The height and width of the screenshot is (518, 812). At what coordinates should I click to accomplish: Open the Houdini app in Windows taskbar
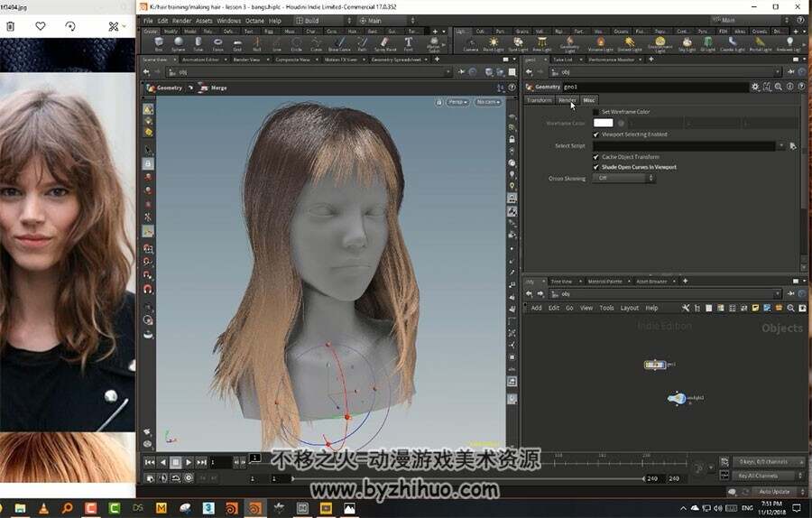[254, 508]
